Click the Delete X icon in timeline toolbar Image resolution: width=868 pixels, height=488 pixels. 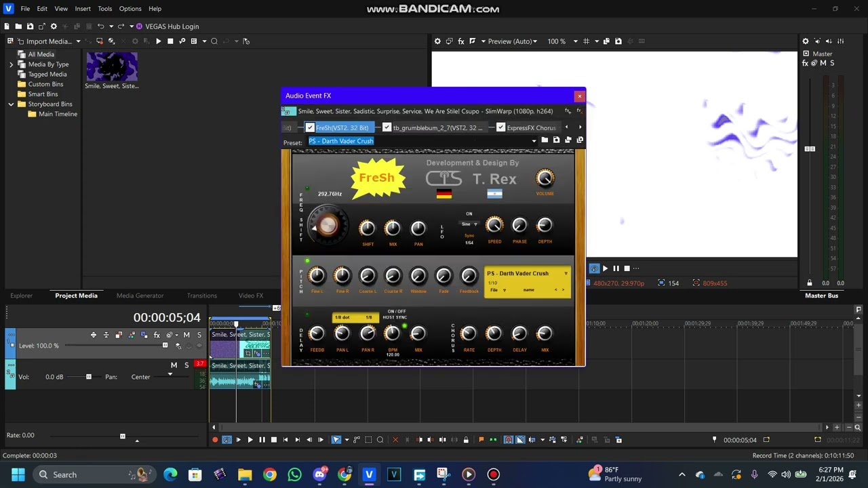tap(395, 440)
